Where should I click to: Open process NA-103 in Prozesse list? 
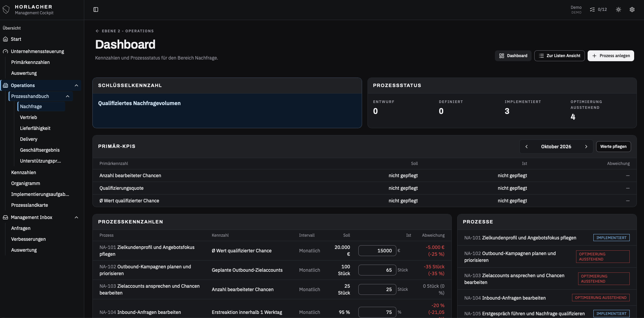click(x=514, y=279)
